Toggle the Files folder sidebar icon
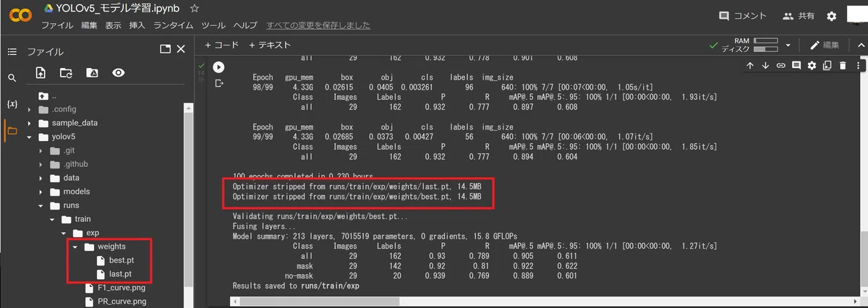The image size is (868, 308). 12,131
